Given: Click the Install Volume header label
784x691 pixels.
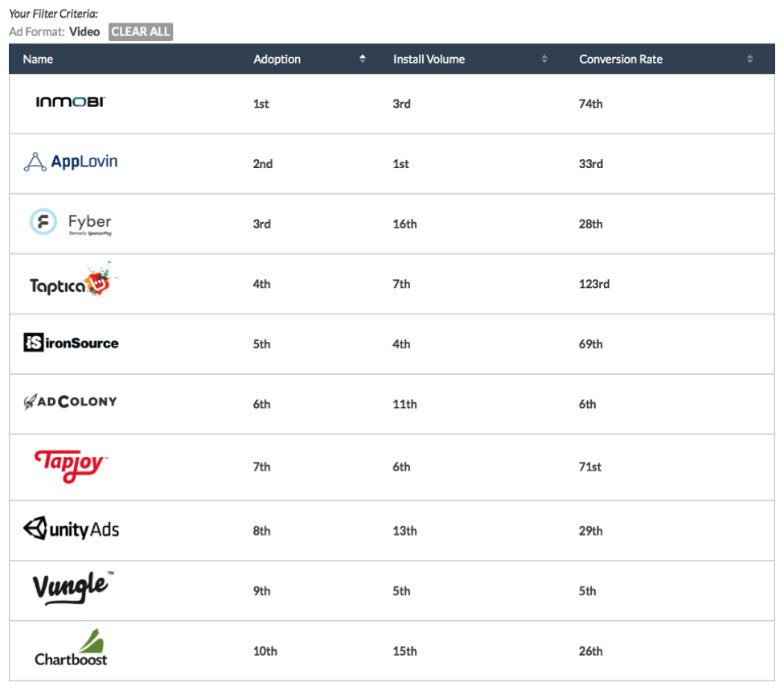Looking at the screenshot, I should coord(429,59).
